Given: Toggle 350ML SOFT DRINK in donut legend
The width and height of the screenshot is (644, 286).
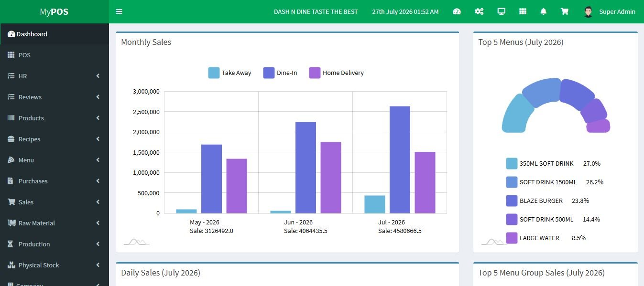Looking at the screenshot, I should pyautogui.click(x=553, y=163).
